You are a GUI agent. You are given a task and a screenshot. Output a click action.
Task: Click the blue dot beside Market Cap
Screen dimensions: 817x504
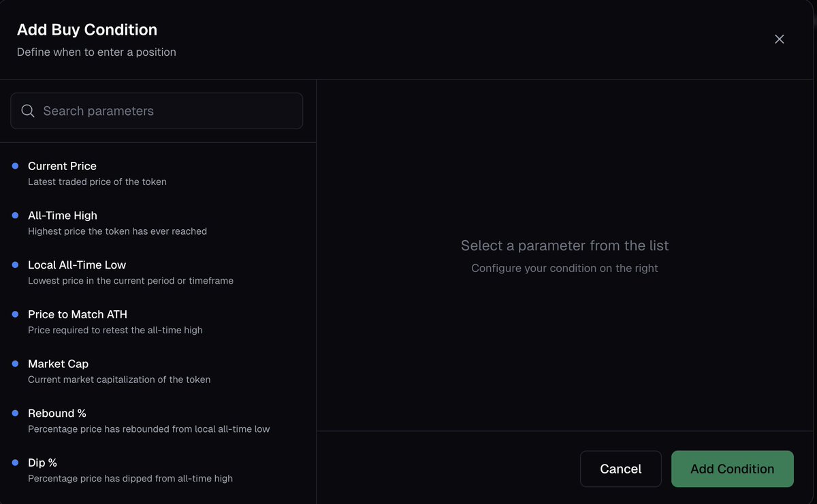pos(15,364)
